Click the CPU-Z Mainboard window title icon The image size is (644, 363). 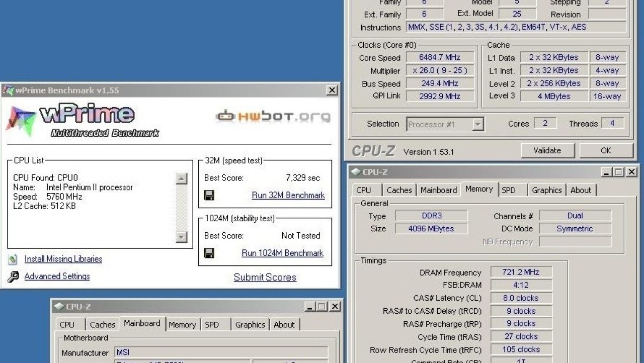[59, 306]
